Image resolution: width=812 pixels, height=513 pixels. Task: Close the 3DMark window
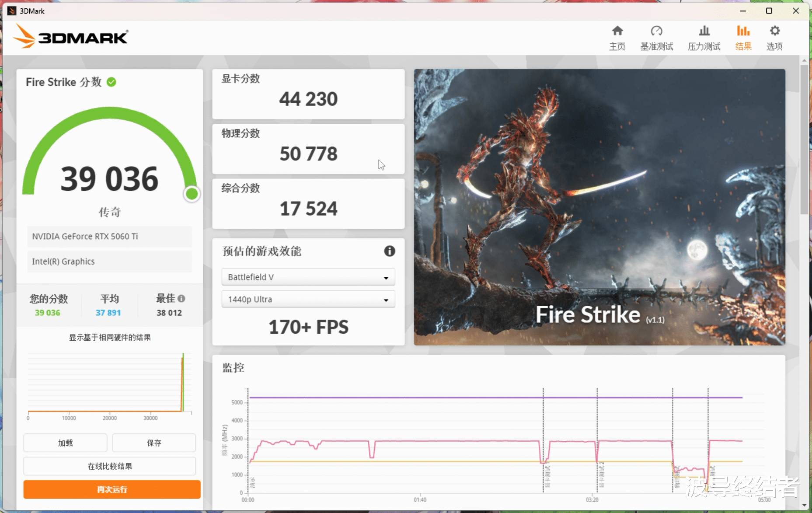pos(796,11)
